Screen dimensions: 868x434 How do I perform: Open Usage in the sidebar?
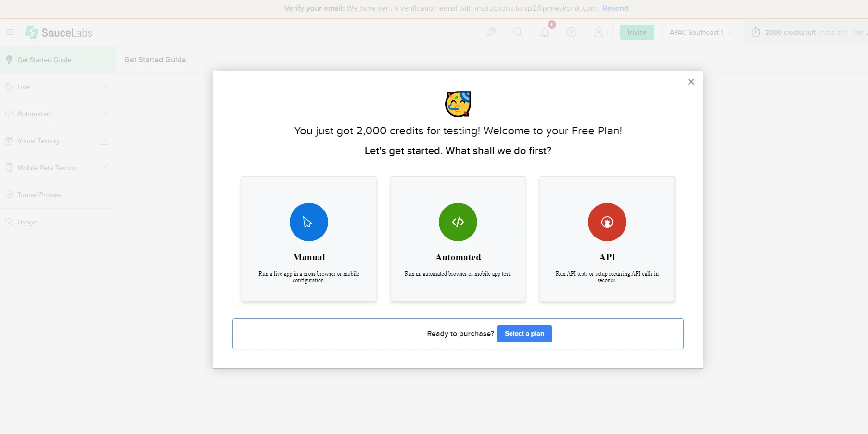tap(58, 222)
